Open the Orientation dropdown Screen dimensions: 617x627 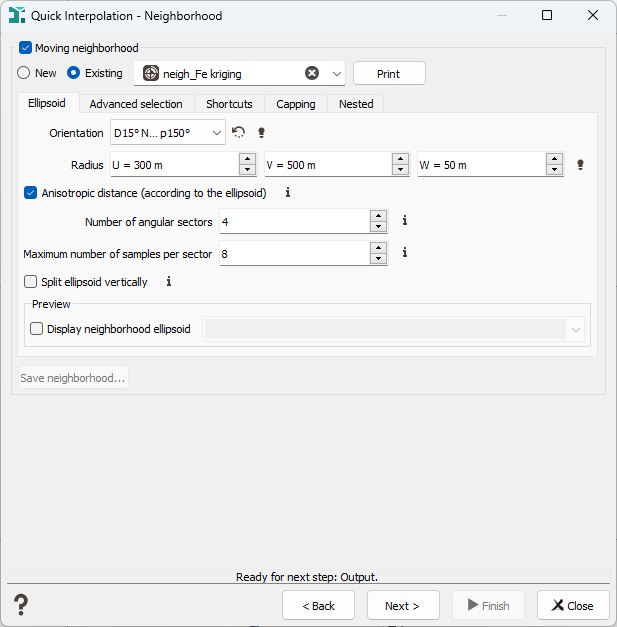(x=168, y=132)
